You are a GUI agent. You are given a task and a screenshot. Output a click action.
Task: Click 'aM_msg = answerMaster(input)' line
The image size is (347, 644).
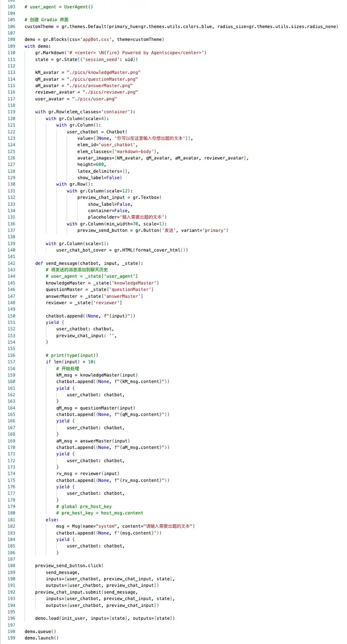pos(94,440)
